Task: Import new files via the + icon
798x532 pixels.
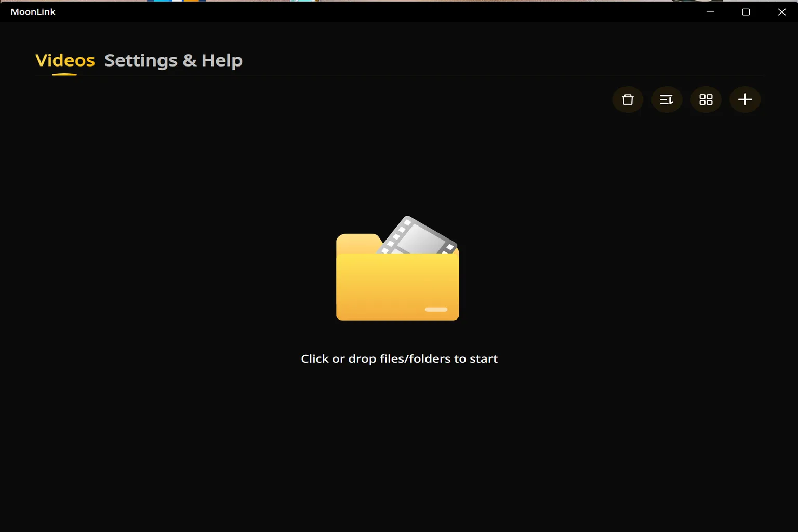Action: coord(745,99)
